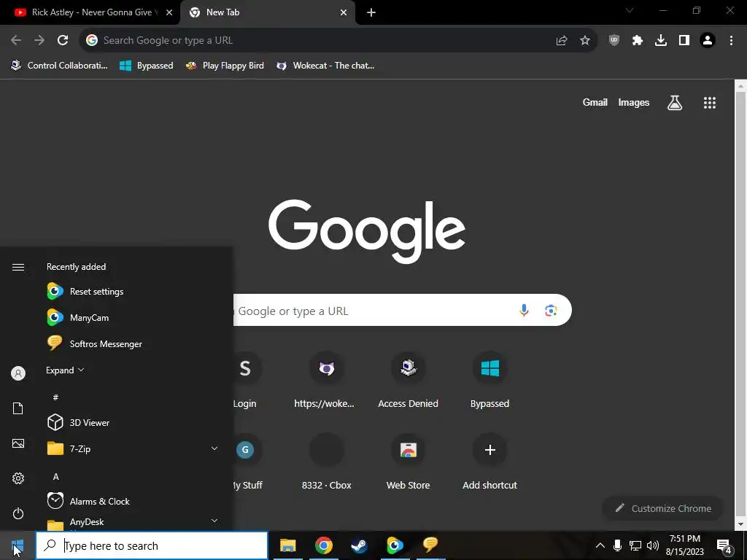Toggle the Chrome side panel
Screen dimensions: 747x560
tap(684, 41)
